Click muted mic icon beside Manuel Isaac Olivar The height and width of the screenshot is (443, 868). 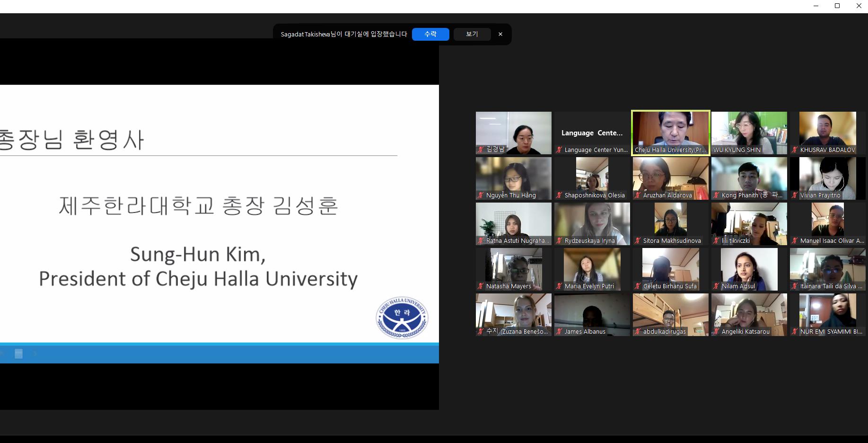(x=795, y=240)
